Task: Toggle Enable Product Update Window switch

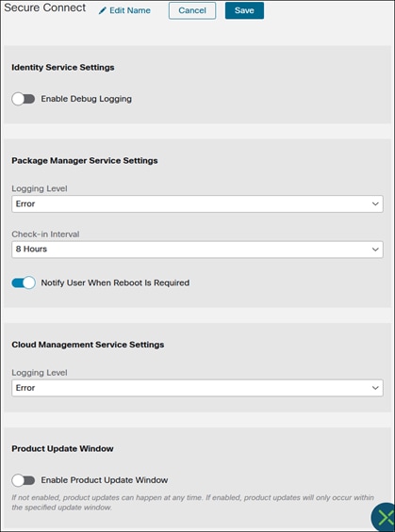Action: pyautogui.click(x=24, y=480)
